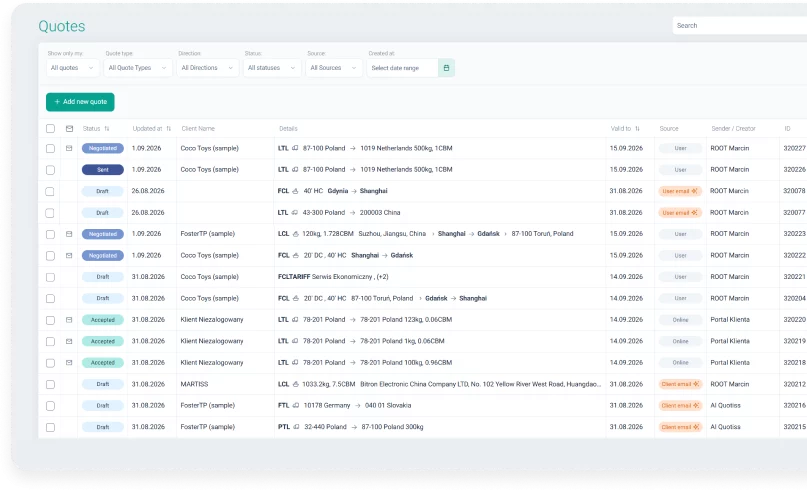The image size is (807, 490).
Task: Click Client Name column header
Action: [x=198, y=129]
